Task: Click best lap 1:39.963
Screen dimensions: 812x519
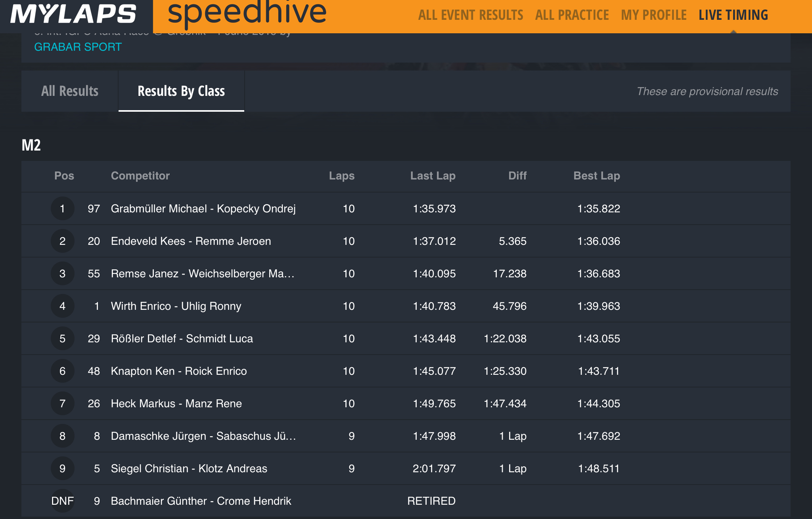Action: point(599,306)
